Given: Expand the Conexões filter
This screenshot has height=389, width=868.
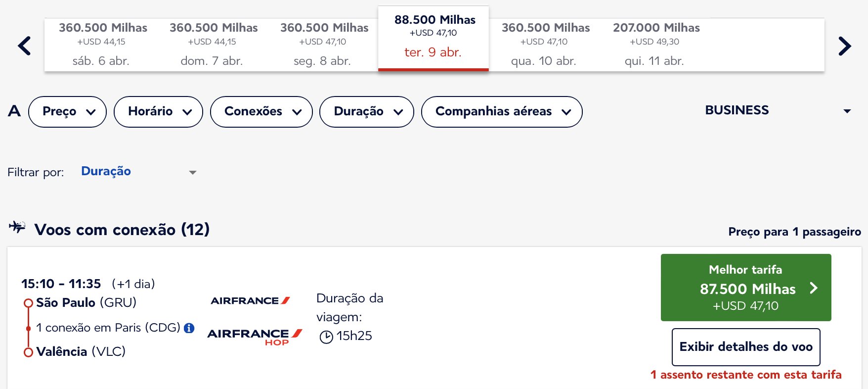Looking at the screenshot, I should pyautogui.click(x=261, y=112).
